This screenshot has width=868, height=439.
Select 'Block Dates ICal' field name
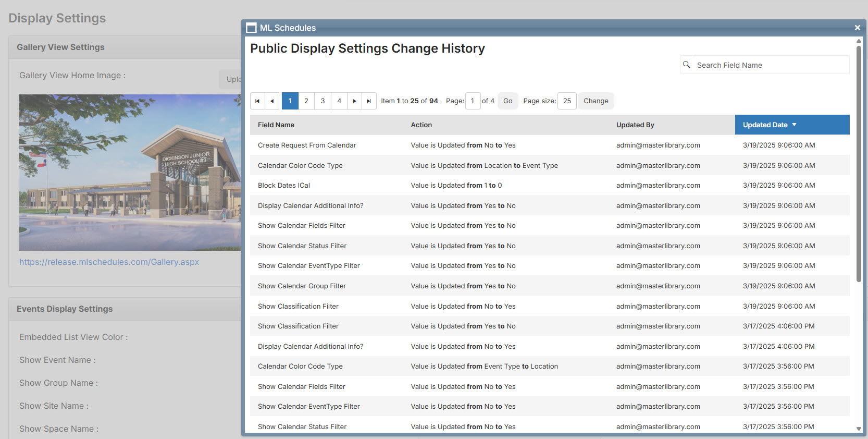[x=284, y=186]
